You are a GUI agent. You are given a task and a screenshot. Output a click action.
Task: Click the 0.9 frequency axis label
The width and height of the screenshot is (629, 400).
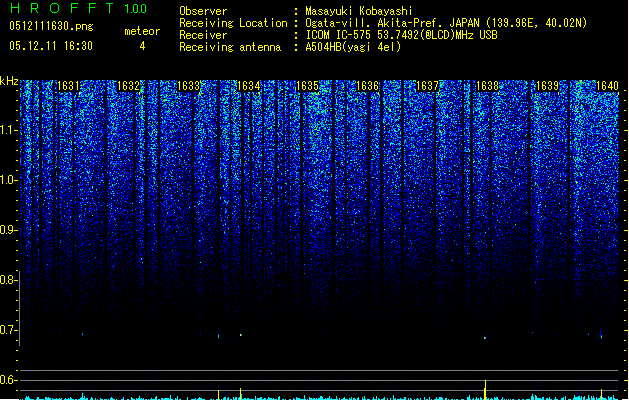point(8,230)
